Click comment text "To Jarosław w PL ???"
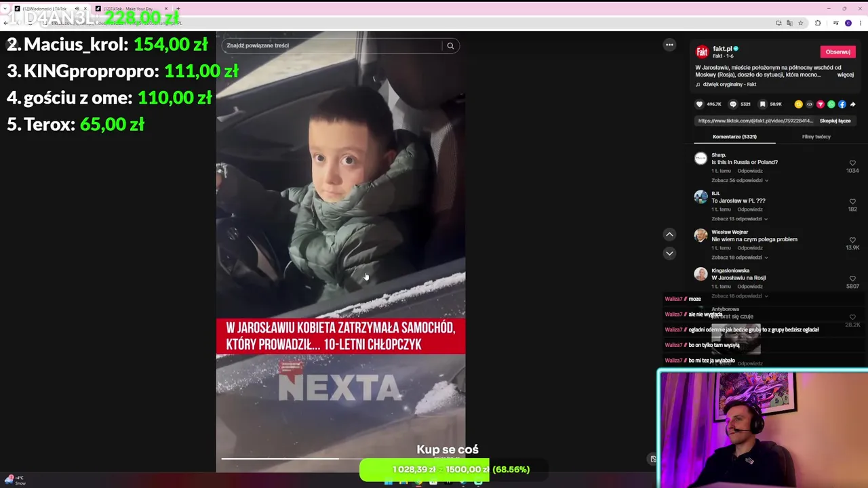The height and width of the screenshot is (488, 868). coord(738,201)
